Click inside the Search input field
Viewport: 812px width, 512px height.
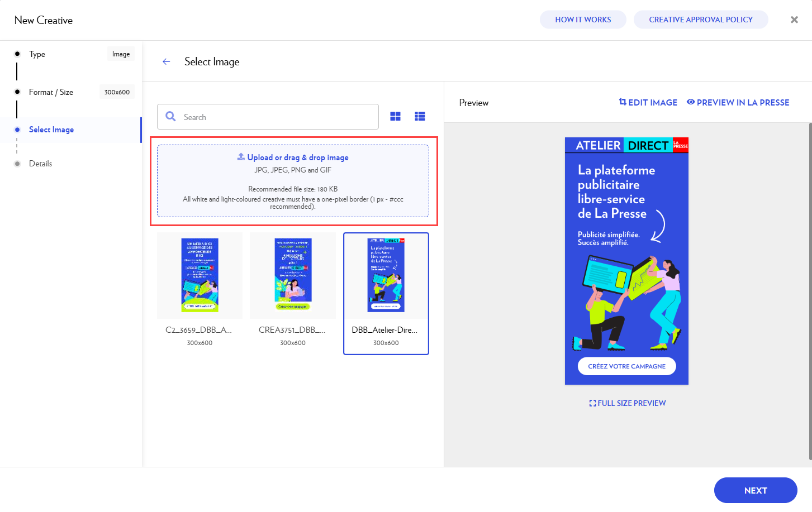coord(277,117)
